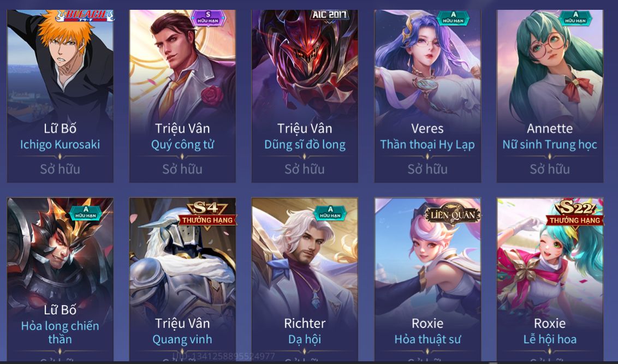Image resolution: width=618 pixels, height=364 pixels.
Task: Click the Hỏa long chiến thần skin name
Action: 60,332
